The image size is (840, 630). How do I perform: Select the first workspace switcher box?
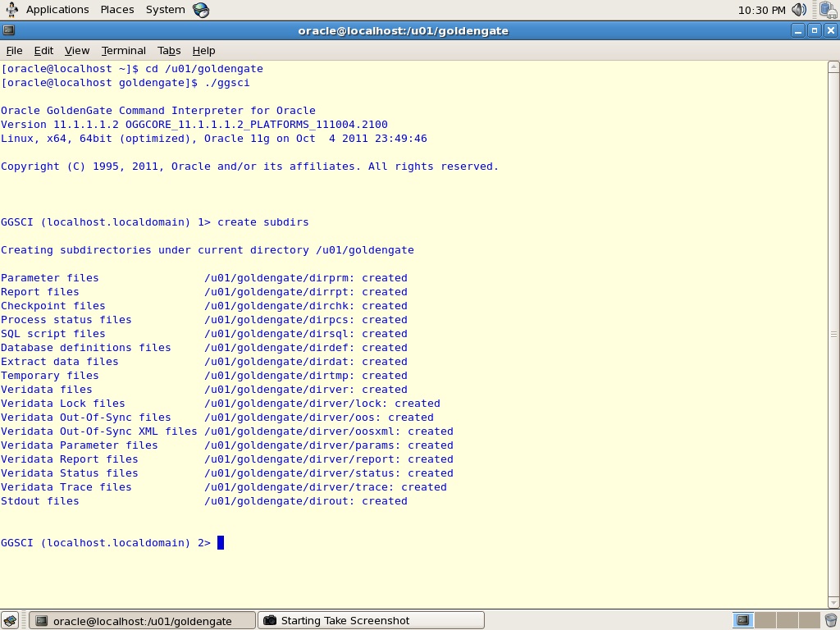(x=743, y=620)
